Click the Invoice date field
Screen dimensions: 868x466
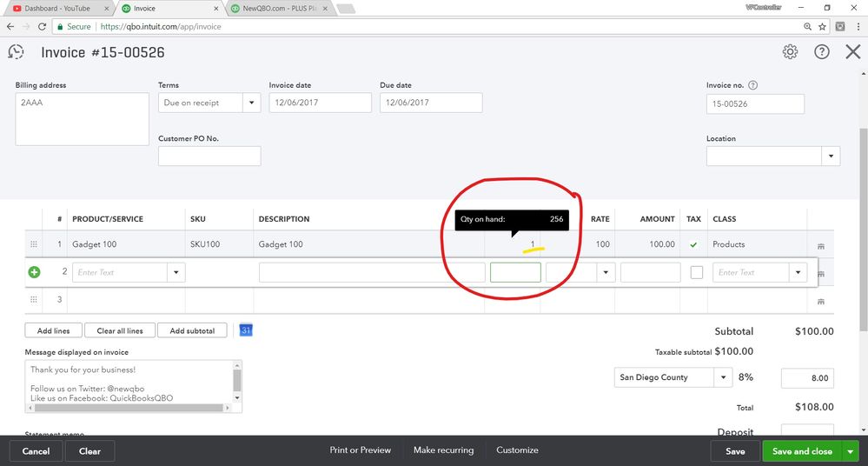point(320,103)
